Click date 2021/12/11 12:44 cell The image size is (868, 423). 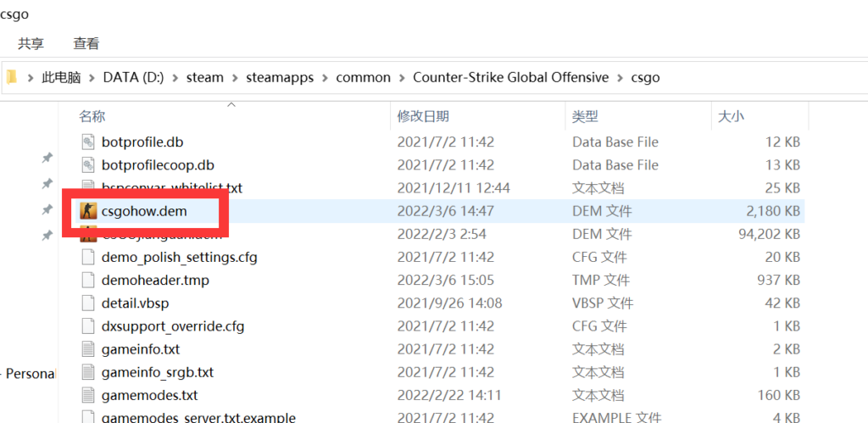[x=453, y=188]
